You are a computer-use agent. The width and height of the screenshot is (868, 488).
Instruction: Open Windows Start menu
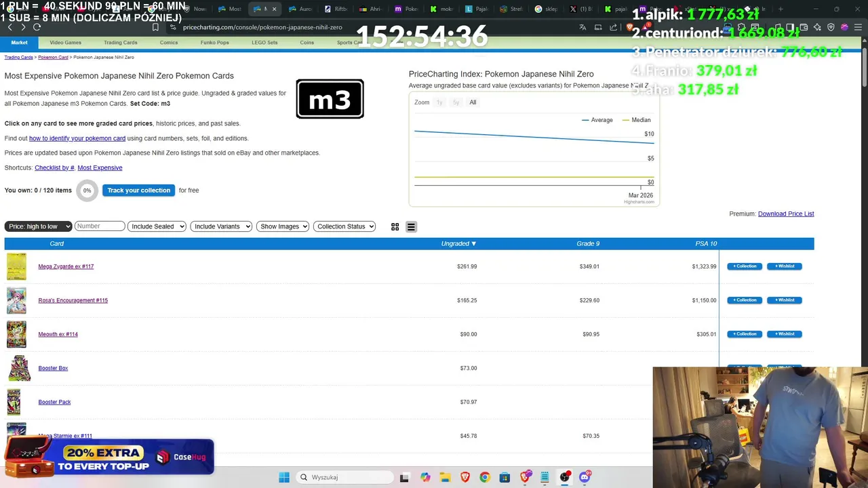coord(284,477)
